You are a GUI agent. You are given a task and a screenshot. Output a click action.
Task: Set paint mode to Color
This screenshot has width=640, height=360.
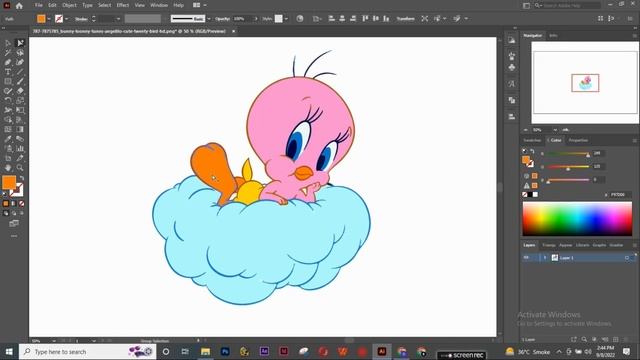(x=6, y=204)
